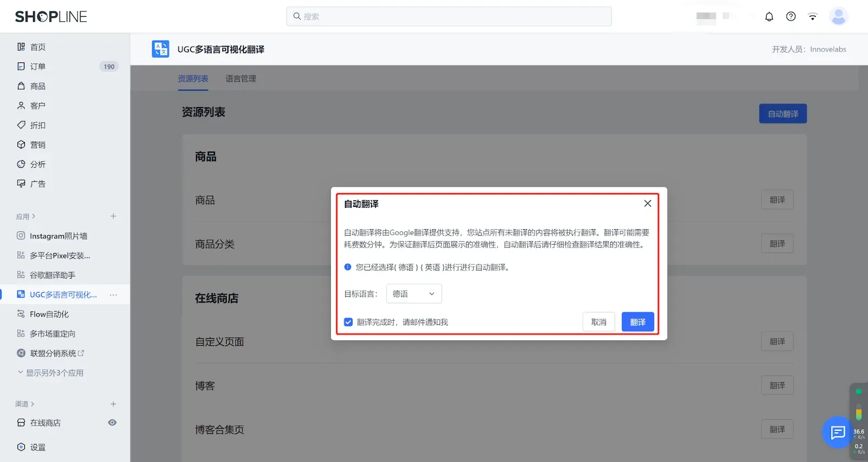Screen dimensions: 868x462
Task: Open the Instagram照片墙 app in the sidebar
Action: [x=58, y=236]
